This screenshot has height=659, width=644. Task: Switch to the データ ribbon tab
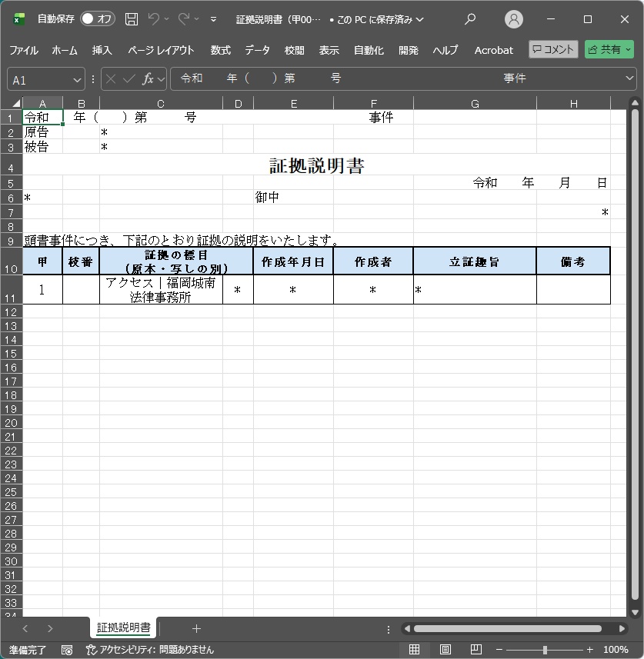click(x=258, y=49)
